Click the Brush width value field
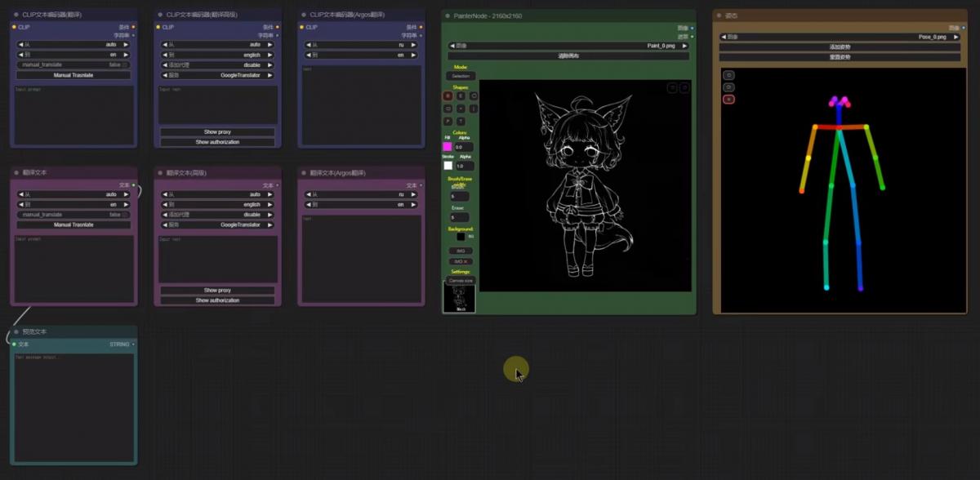 coord(460,197)
